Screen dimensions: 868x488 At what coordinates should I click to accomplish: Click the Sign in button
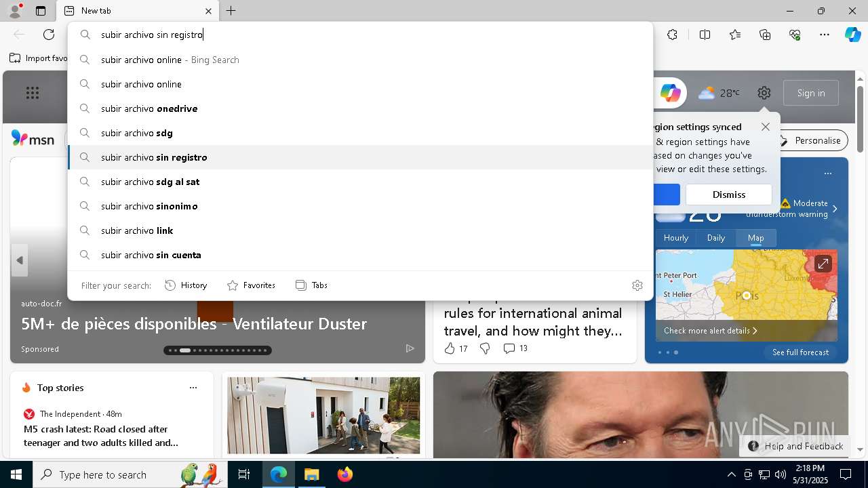tap(811, 93)
